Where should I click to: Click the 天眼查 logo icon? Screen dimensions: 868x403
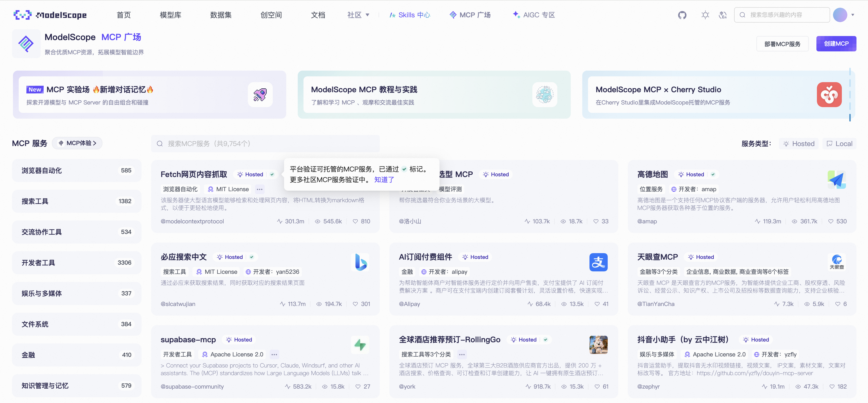pos(836,262)
